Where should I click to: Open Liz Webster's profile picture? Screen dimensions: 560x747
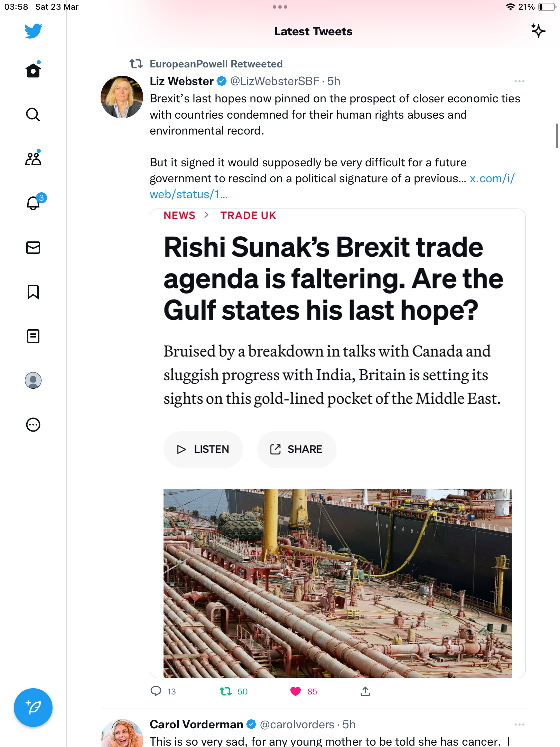click(x=122, y=97)
